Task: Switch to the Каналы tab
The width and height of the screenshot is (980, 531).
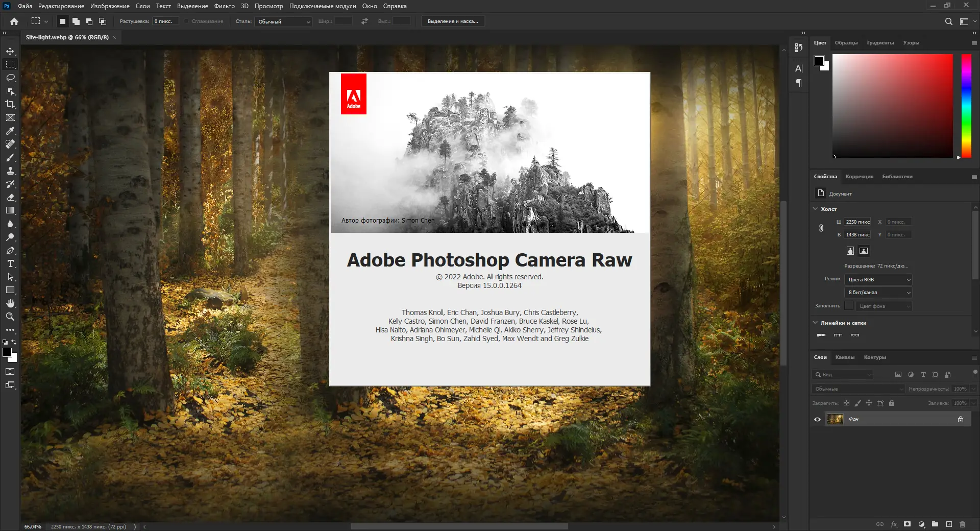Action: click(x=845, y=357)
